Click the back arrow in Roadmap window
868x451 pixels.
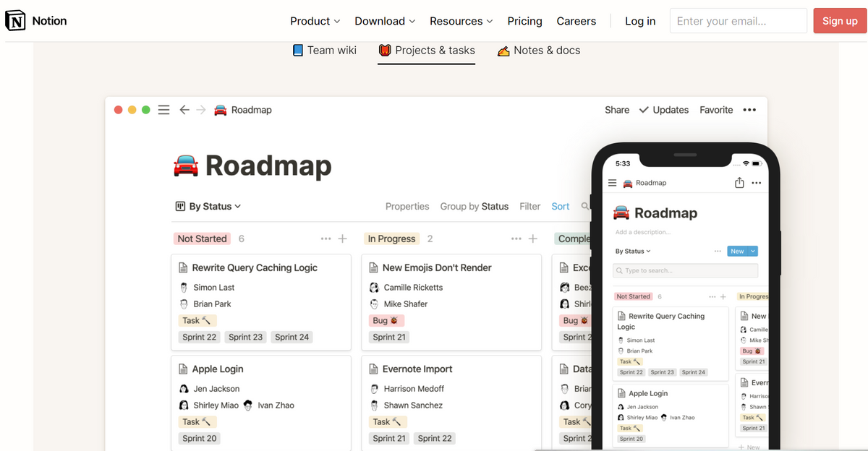coord(184,110)
